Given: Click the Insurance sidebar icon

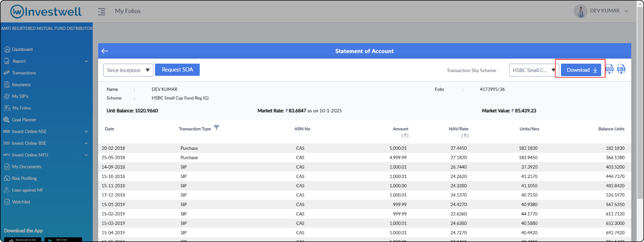Looking at the screenshot, I should 7,85.
